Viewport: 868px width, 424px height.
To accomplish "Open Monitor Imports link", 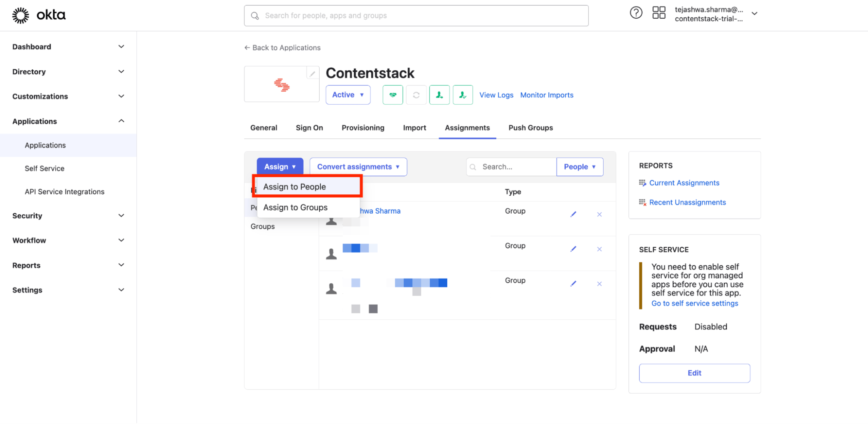I will pyautogui.click(x=547, y=95).
